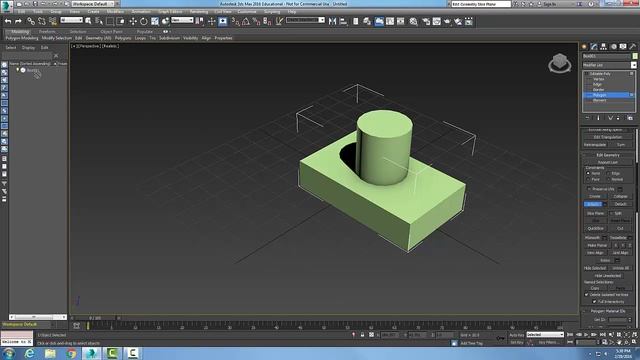
Task: Select the None constraint radio button
Action: click(x=588, y=173)
